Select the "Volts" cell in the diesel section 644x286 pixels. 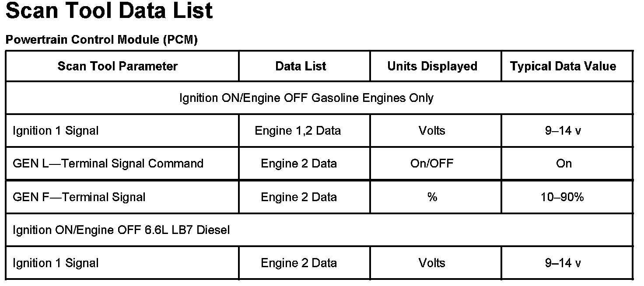(x=432, y=263)
